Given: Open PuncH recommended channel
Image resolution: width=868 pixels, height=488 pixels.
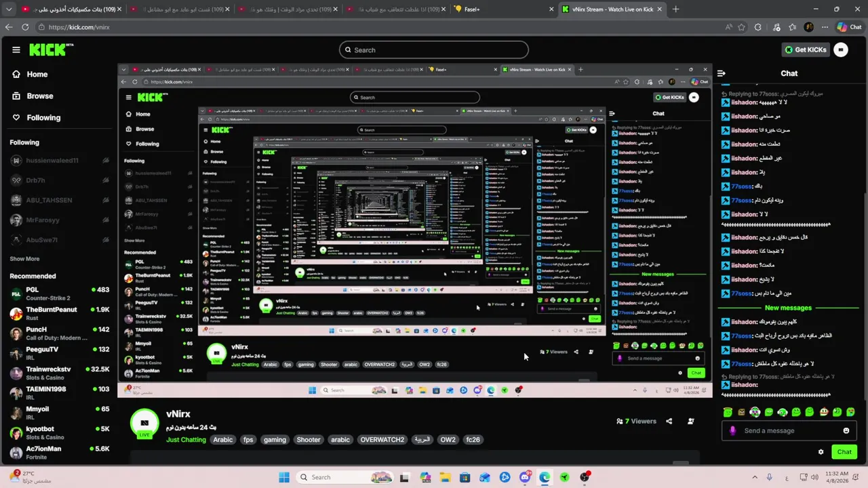Looking at the screenshot, I should (58, 333).
